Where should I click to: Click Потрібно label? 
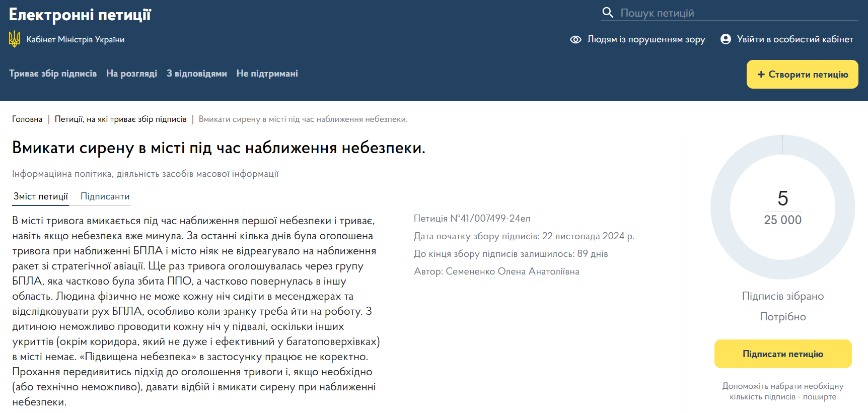point(783,317)
